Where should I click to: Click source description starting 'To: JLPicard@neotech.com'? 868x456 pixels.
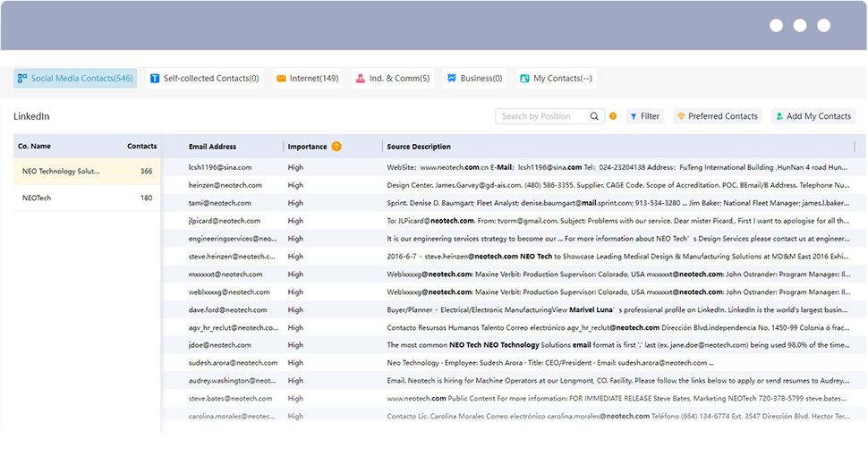pos(617,221)
